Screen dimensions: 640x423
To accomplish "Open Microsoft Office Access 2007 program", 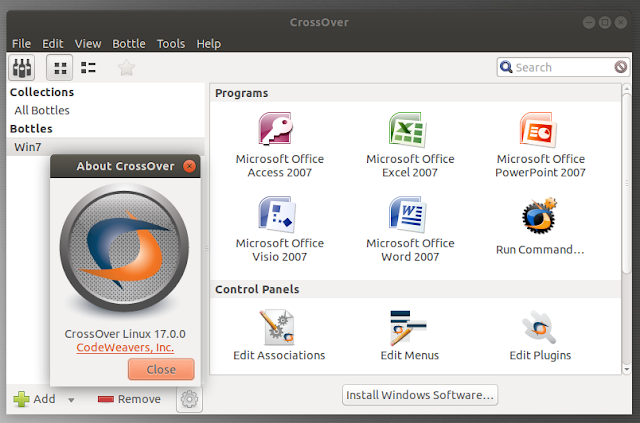I will 279,145.
